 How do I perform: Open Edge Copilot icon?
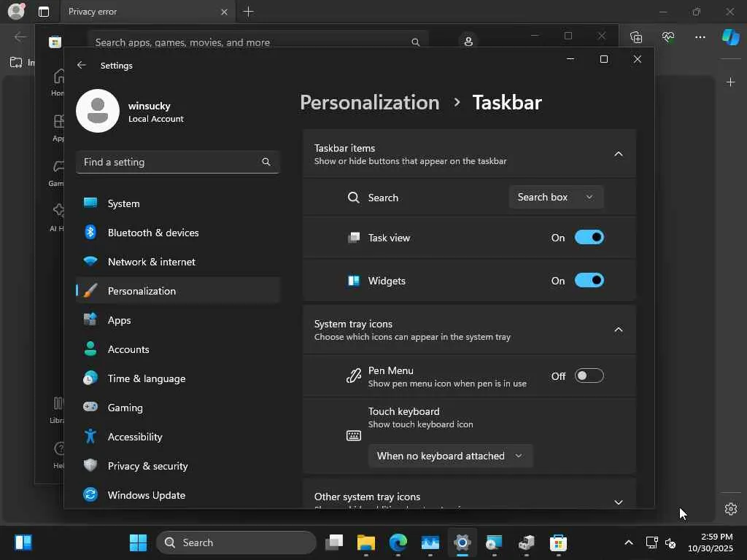pyautogui.click(x=731, y=36)
